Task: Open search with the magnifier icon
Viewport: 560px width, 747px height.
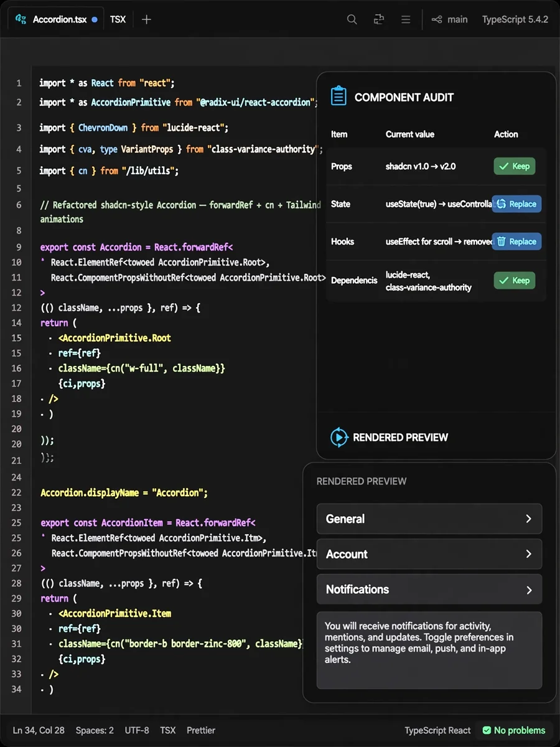Action: click(x=352, y=19)
